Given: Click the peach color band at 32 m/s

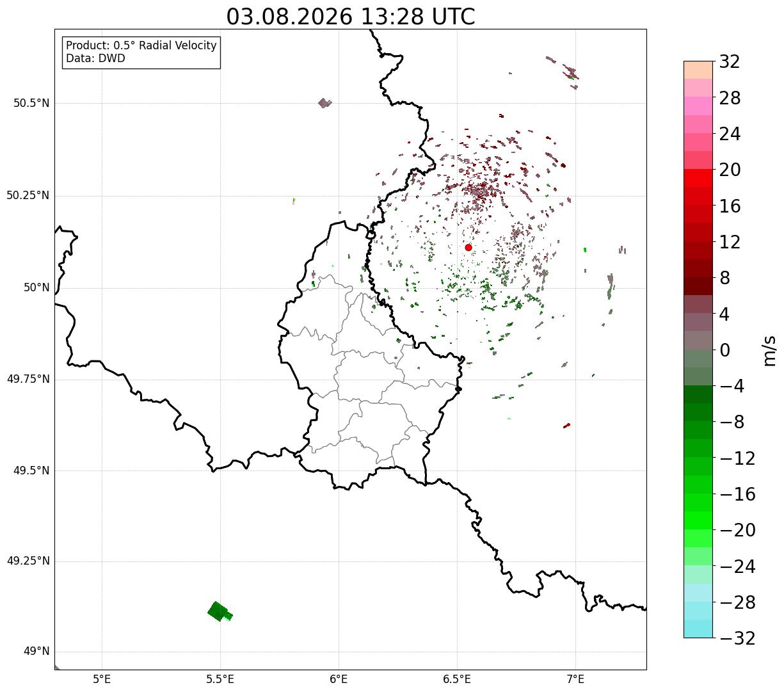Looking at the screenshot, I should point(698,70).
